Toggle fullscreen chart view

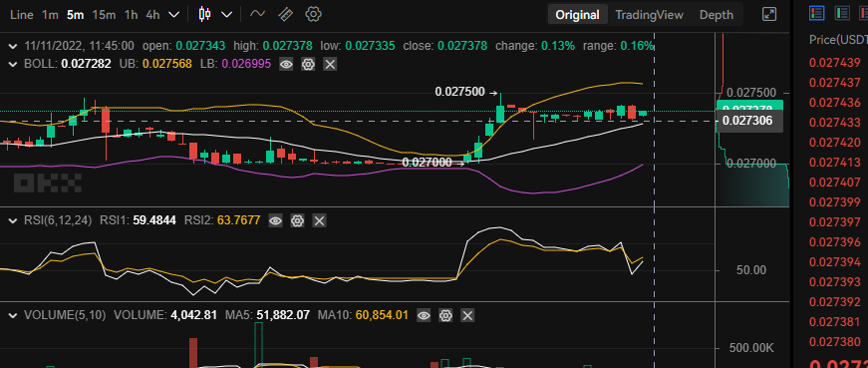click(x=769, y=14)
